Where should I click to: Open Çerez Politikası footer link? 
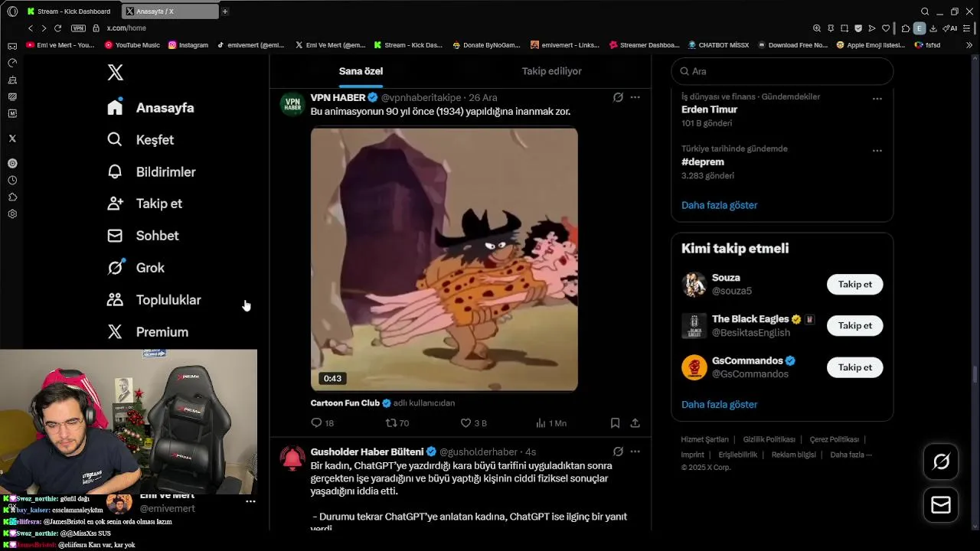click(x=834, y=440)
